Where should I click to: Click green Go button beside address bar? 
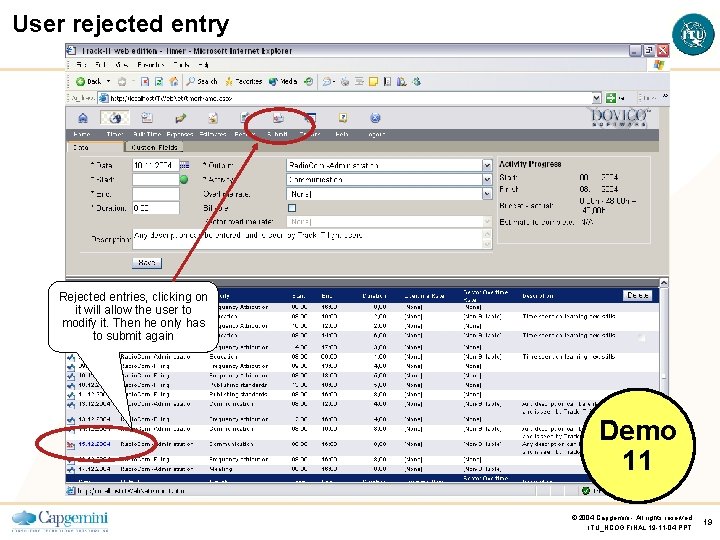pyautogui.click(x=611, y=98)
